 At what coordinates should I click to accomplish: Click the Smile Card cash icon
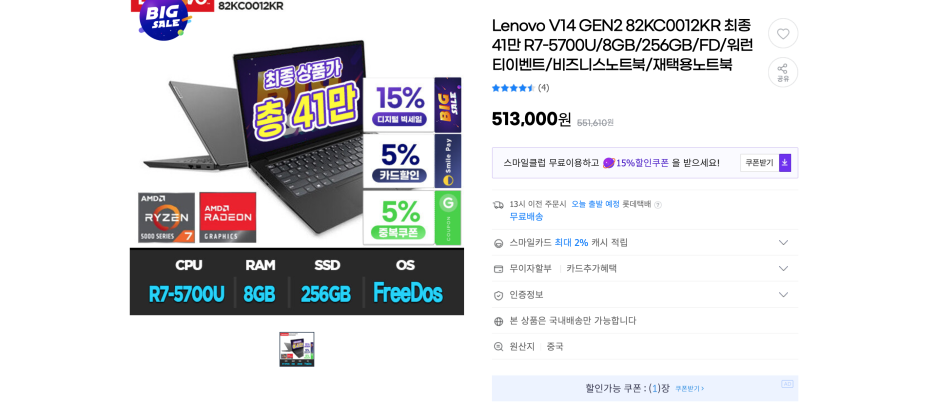point(498,243)
